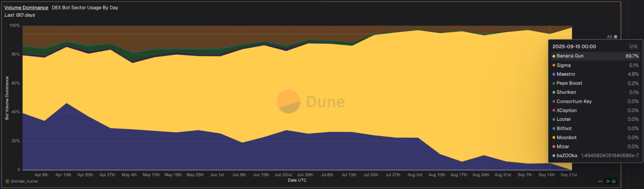
Task: Select the Looter tooltip row
Action: tap(595, 119)
